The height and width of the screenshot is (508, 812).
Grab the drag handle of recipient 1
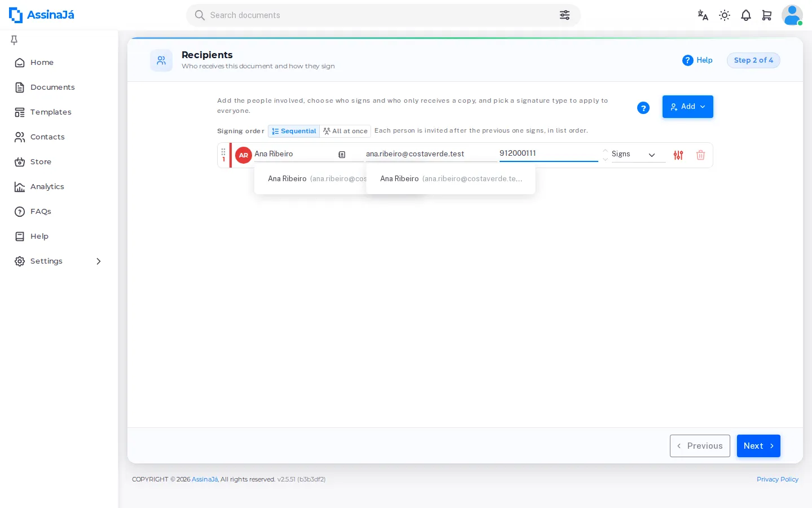223,152
